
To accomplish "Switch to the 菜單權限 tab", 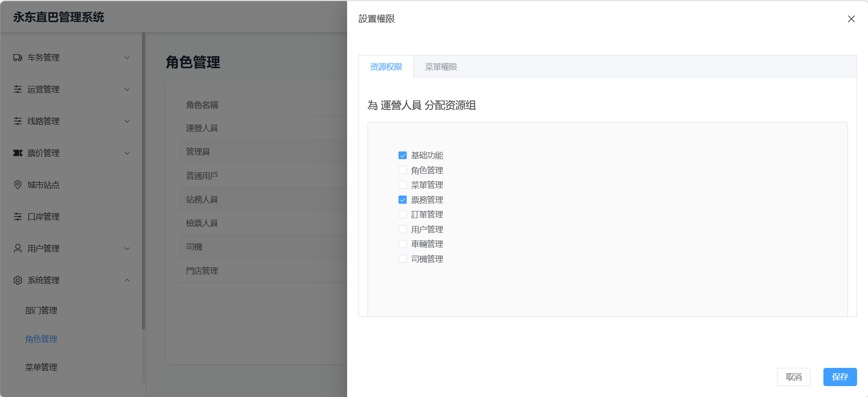I will [440, 67].
